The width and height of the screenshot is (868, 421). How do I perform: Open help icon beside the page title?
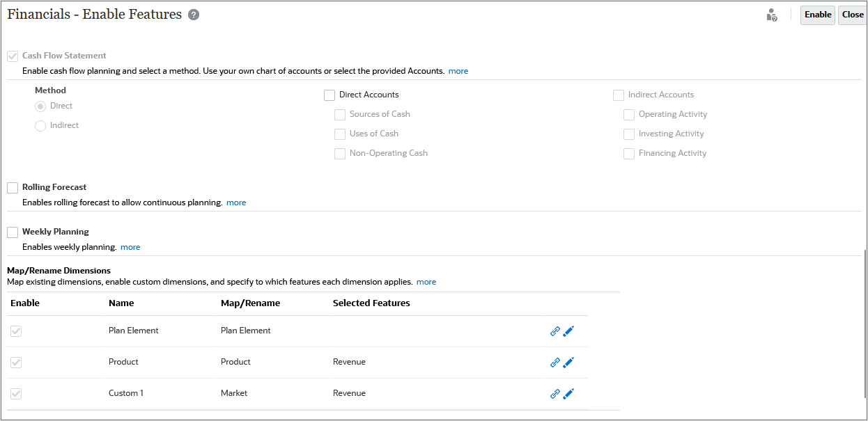coord(193,14)
